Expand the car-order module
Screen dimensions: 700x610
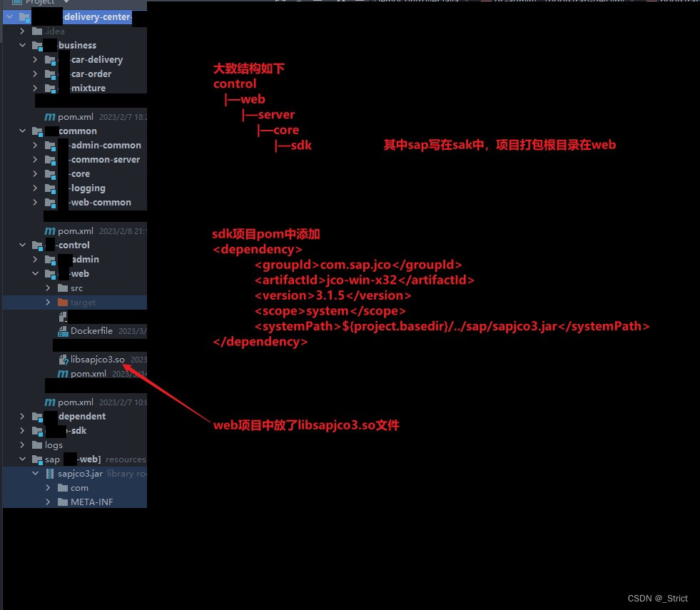point(34,73)
